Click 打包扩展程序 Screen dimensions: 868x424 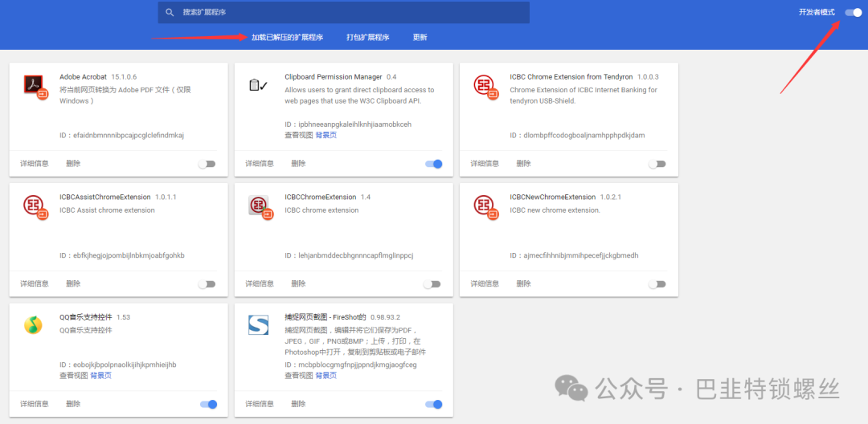tap(367, 38)
